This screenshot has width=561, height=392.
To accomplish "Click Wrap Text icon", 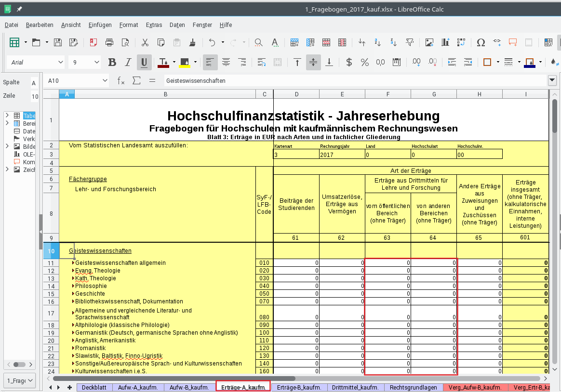I will pos(262,62).
